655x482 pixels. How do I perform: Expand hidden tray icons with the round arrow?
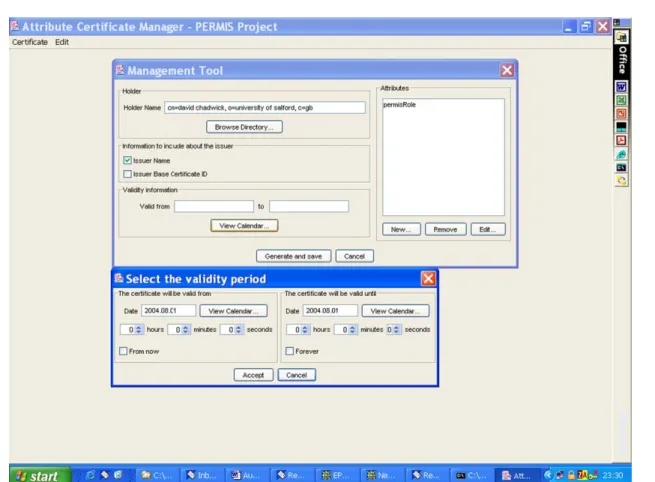coord(548,475)
